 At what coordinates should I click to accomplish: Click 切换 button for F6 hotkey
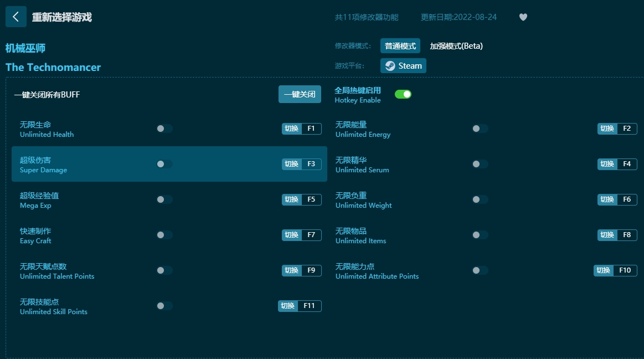click(607, 199)
